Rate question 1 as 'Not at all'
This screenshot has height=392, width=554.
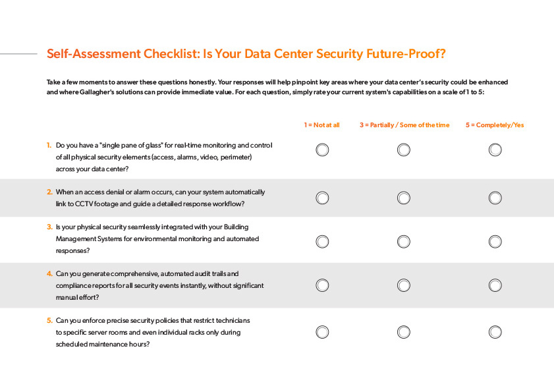coord(322,150)
